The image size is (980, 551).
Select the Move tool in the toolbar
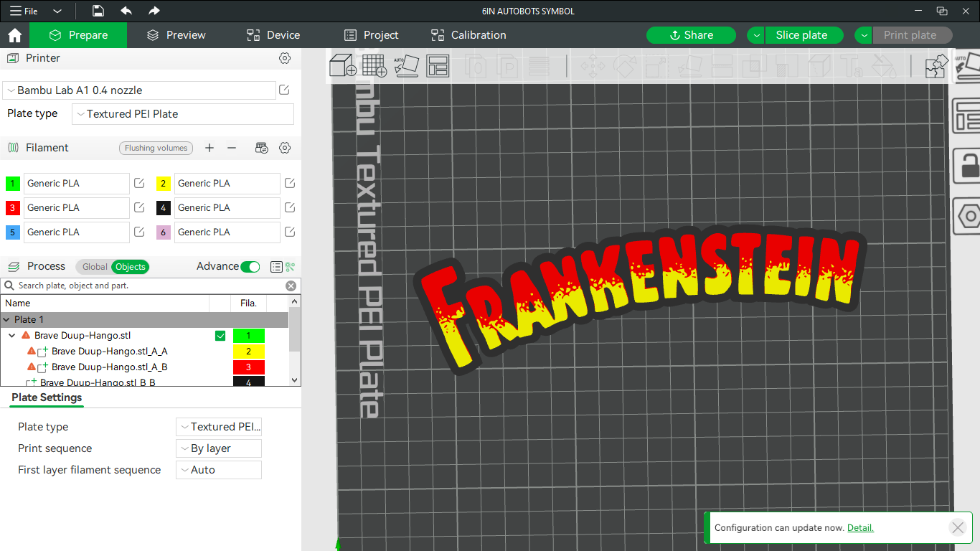pos(593,67)
